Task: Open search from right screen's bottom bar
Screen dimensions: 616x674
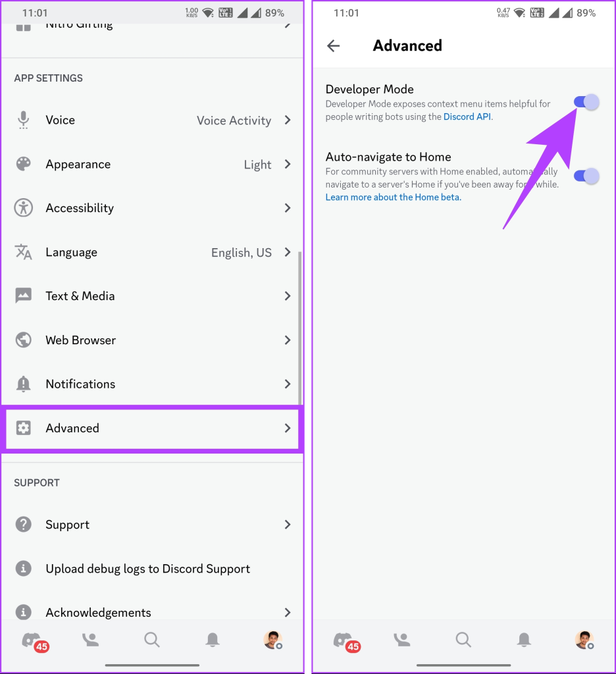Action: pyautogui.click(x=463, y=640)
